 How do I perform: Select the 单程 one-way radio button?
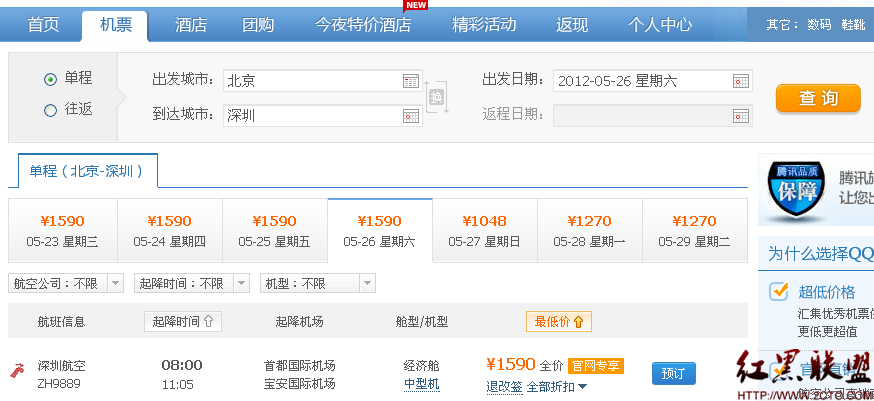(50, 79)
